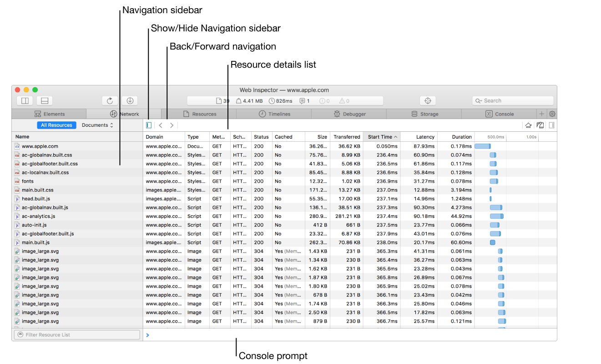Select the All Resources filter button
Screen dimensions: 601x364
coord(56,125)
